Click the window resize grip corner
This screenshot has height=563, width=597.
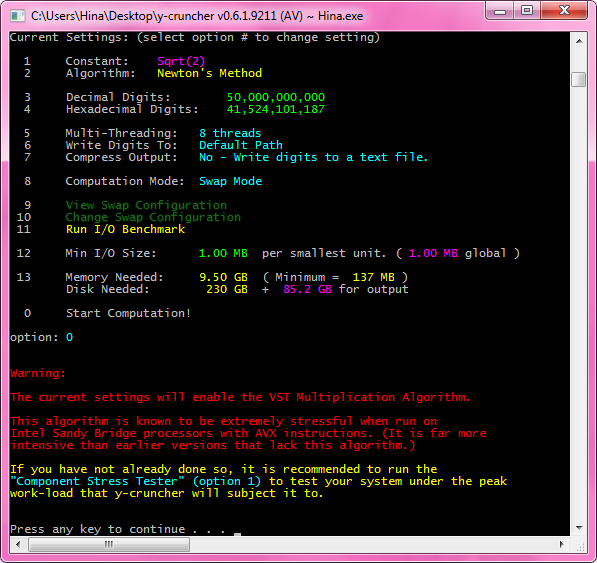580,545
